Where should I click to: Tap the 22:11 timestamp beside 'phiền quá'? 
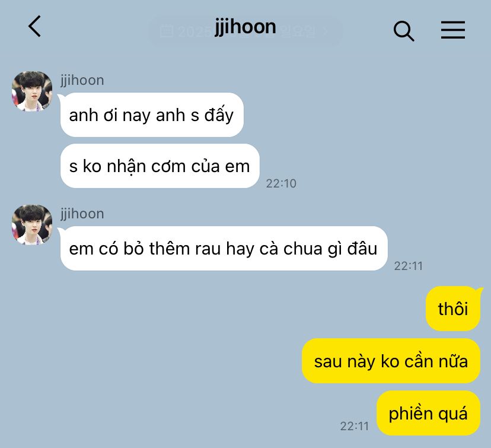pyautogui.click(x=355, y=426)
